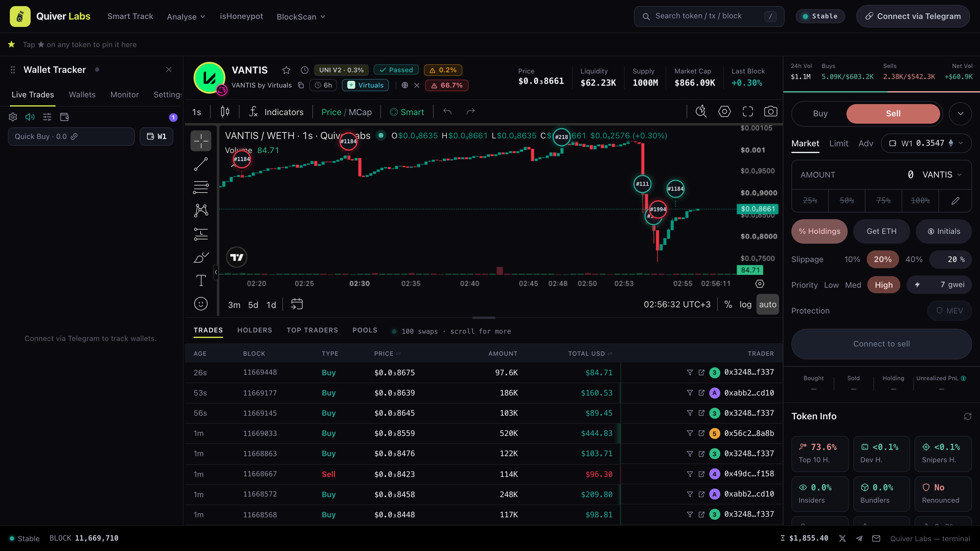Open the W1 wallet selector in tracker

156,137
